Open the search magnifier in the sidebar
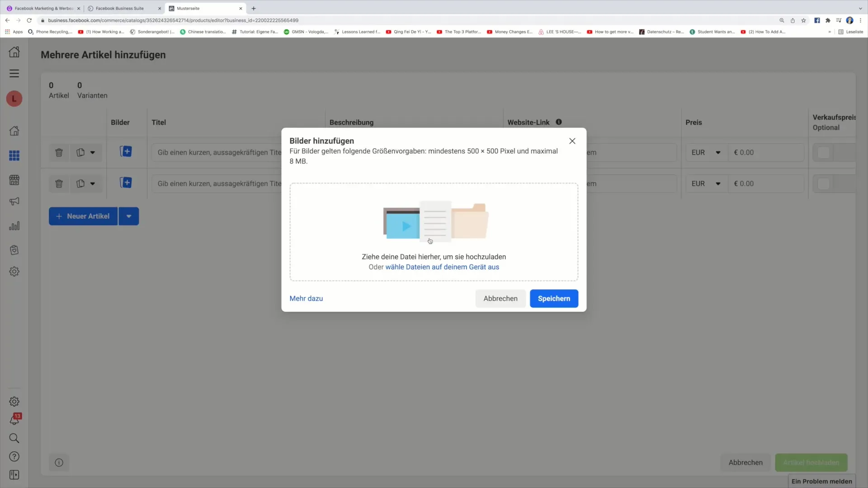This screenshot has height=488, width=868. [x=14, y=438]
